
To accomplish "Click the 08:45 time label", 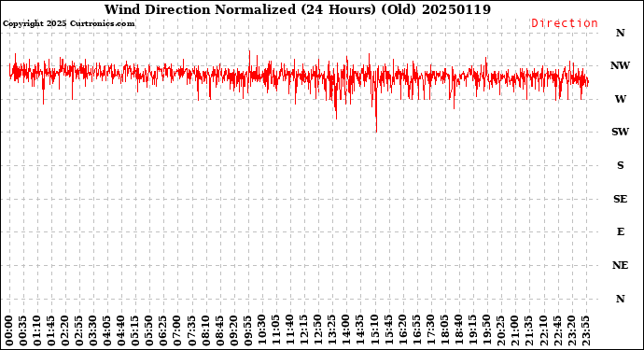I will [219, 330].
